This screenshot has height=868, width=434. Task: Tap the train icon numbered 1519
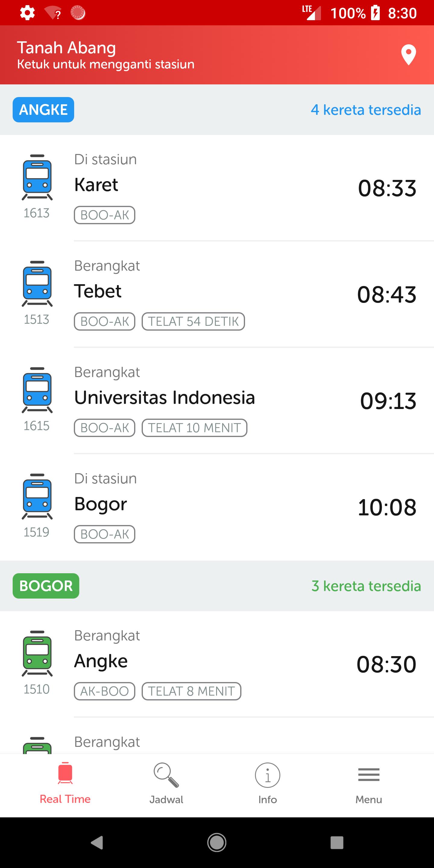pyautogui.click(x=37, y=497)
